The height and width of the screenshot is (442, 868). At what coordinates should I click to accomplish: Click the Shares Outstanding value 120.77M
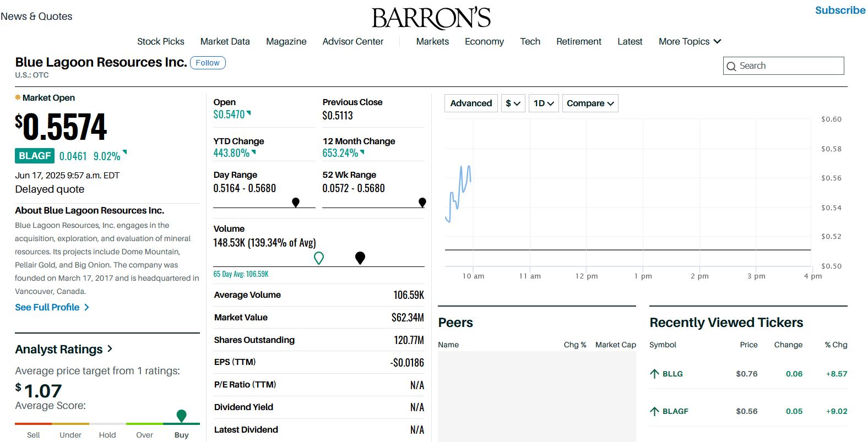(x=409, y=340)
